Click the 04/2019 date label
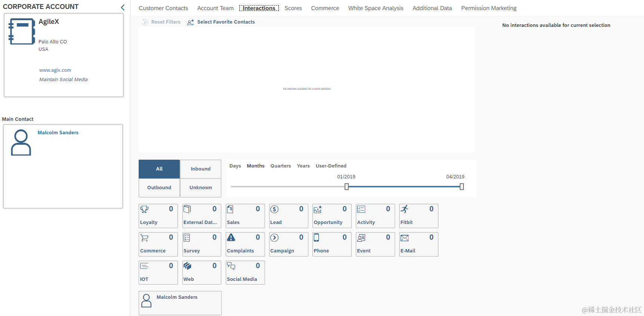 coord(455,177)
